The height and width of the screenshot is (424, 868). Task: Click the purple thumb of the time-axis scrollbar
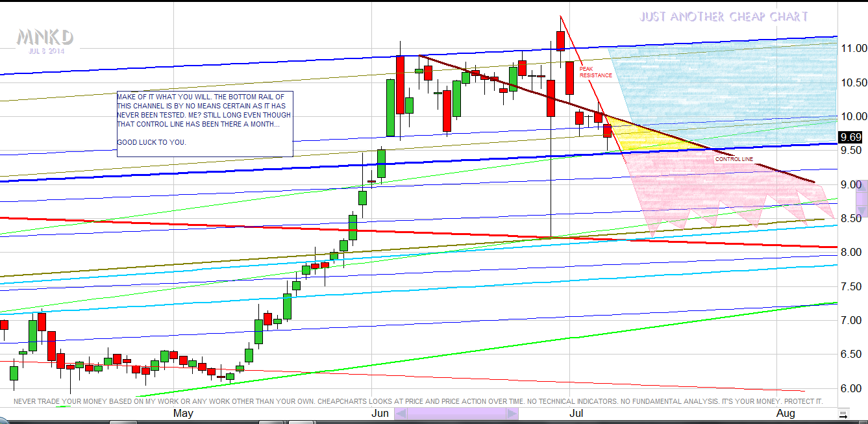(456, 414)
